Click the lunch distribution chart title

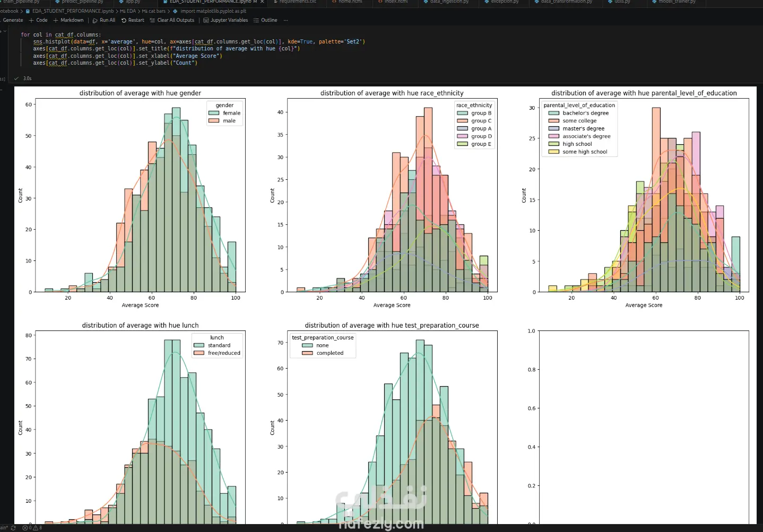(140, 325)
